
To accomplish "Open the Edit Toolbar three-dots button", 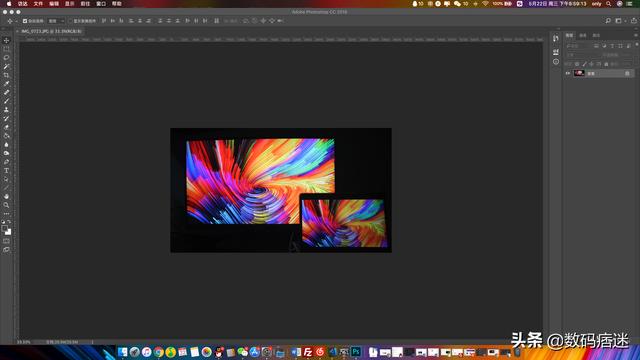I will [x=6, y=213].
